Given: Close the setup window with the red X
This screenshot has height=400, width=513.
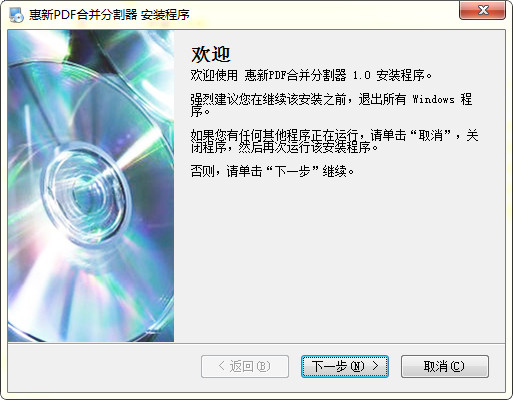Looking at the screenshot, I should 482,10.
